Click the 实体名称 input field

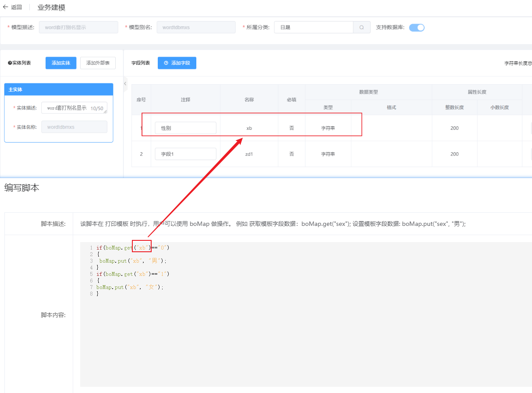point(74,127)
